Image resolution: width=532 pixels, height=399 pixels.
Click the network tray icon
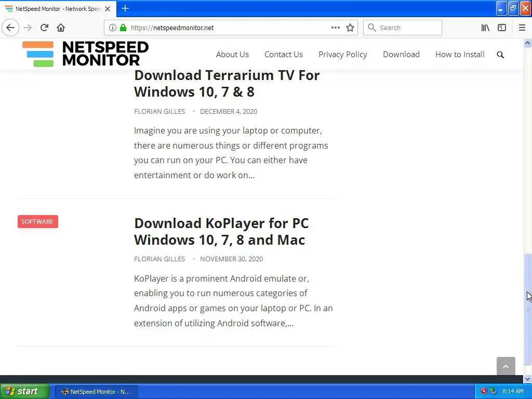(x=494, y=391)
